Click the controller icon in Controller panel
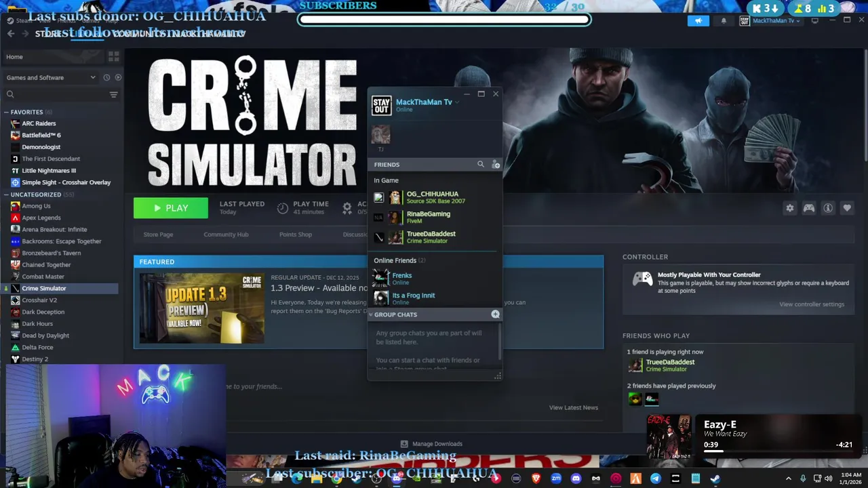The width and height of the screenshot is (868, 488). [x=642, y=279]
